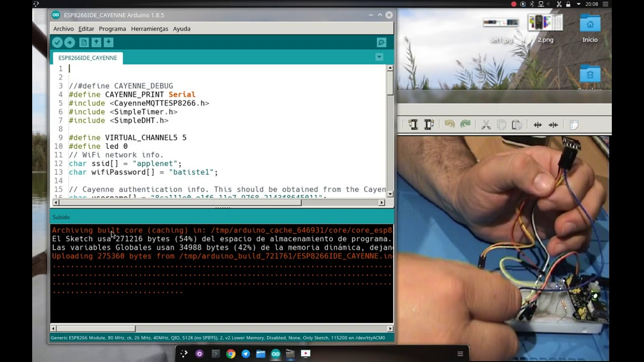Screen dimensions: 644x362
Task: Click the editor vertical scrollbar thumb
Action: click(x=390, y=83)
